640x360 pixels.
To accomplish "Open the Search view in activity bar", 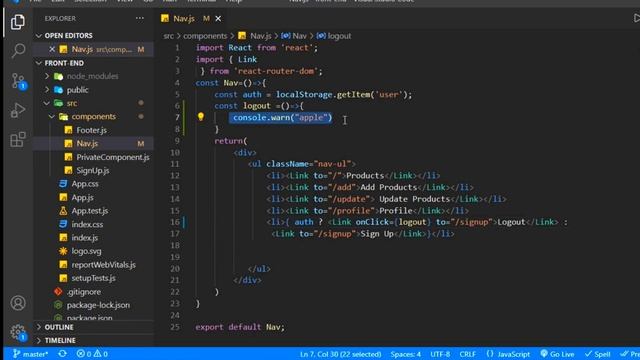I will (x=18, y=51).
